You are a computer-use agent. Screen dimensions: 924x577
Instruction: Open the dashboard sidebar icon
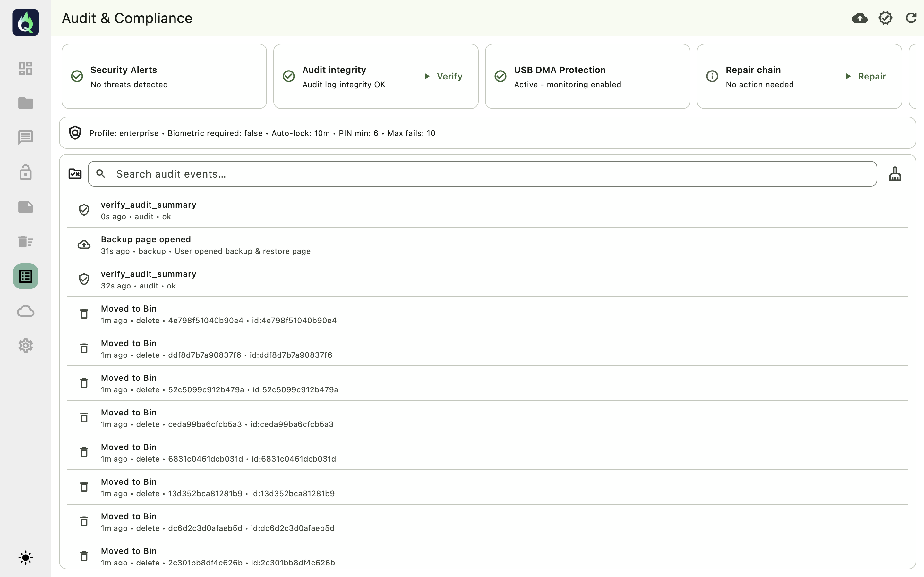(26, 69)
